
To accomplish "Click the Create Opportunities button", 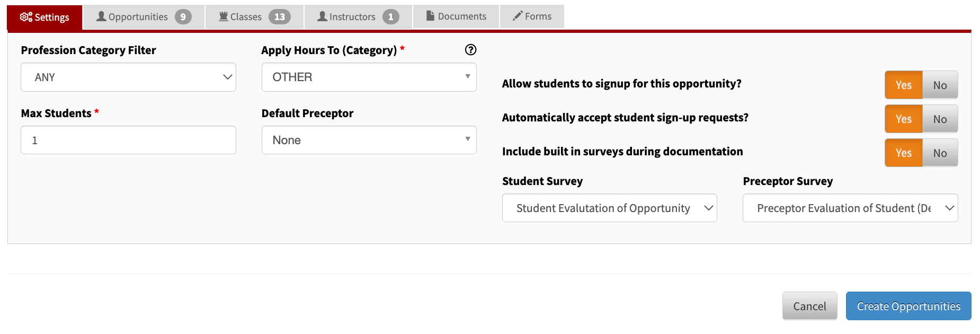I will [x=908, y=306].
